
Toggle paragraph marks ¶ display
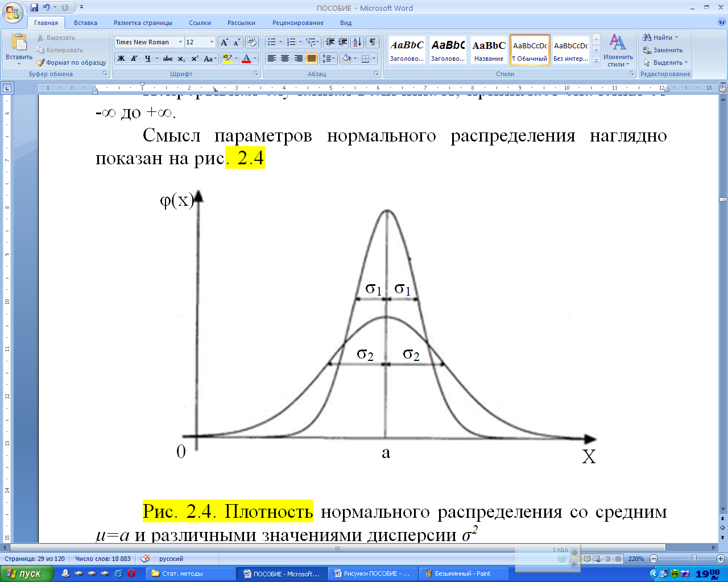(x=373, y=42)
